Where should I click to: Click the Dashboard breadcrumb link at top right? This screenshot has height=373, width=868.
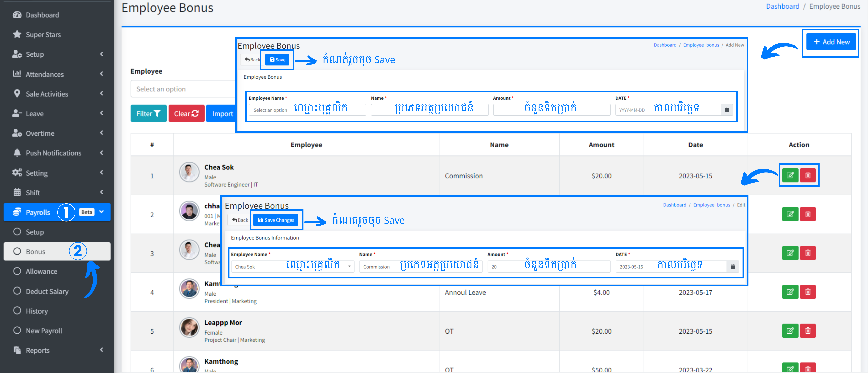[x=782, y=6]
